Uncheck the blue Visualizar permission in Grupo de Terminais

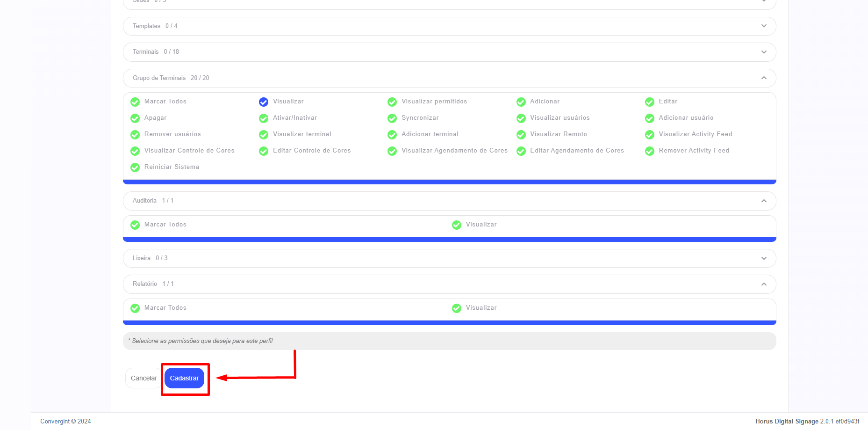tap(264, 102)
